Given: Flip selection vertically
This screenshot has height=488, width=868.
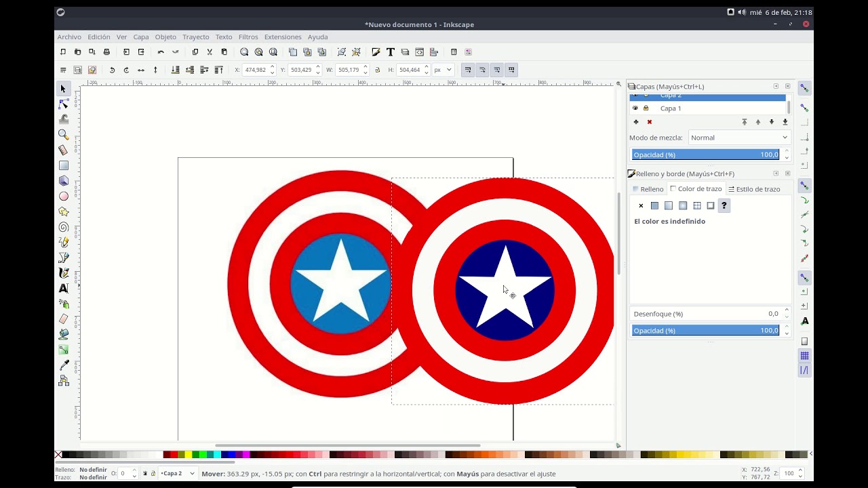Looking at the screenshot, I should click(155, 70).
